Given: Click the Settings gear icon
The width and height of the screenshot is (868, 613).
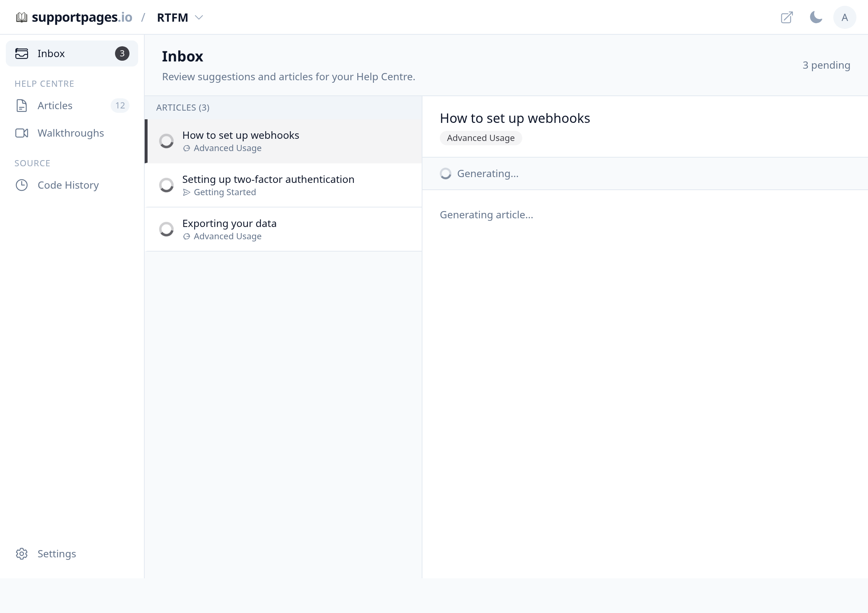Looking at the screenshot, I should point(22,554).
